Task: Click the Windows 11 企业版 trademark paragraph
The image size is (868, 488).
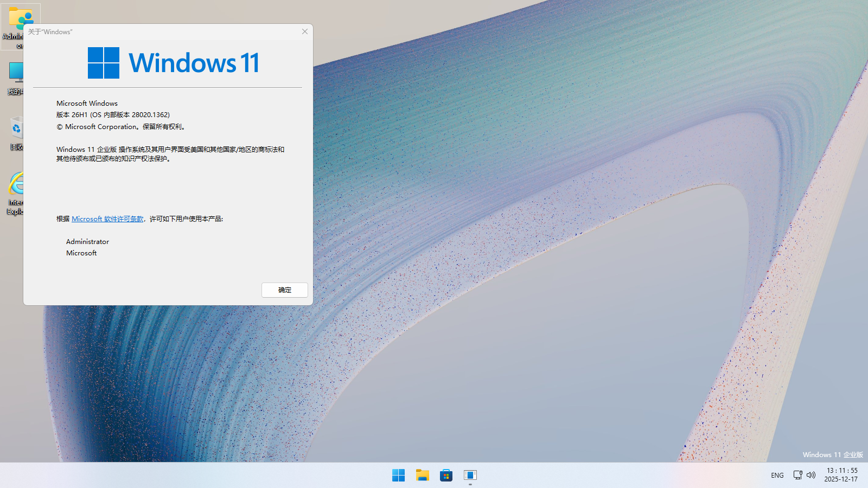Action: pos(170,154)
